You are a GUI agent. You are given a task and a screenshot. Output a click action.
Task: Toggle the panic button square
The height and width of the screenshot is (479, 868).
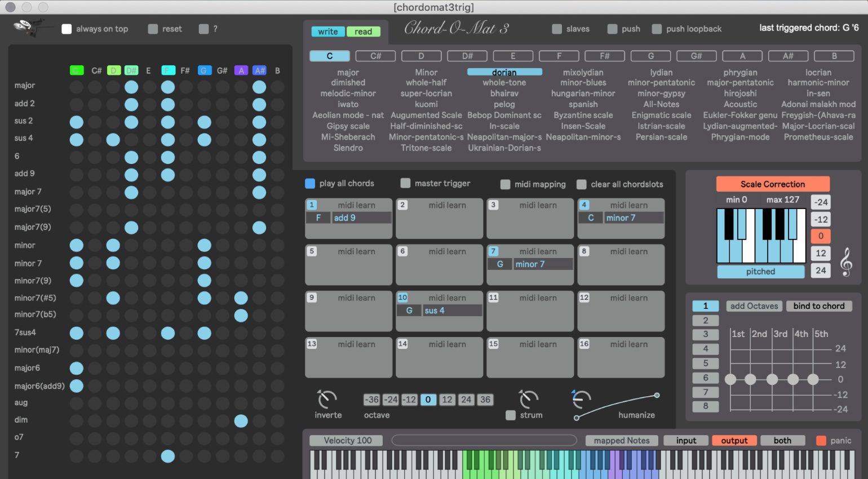click(x=821, y=441)
